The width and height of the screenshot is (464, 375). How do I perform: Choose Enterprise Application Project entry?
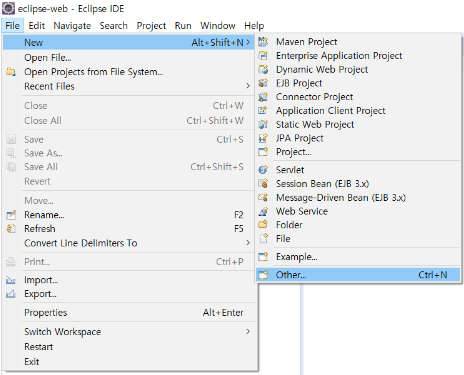pos(358,55)
